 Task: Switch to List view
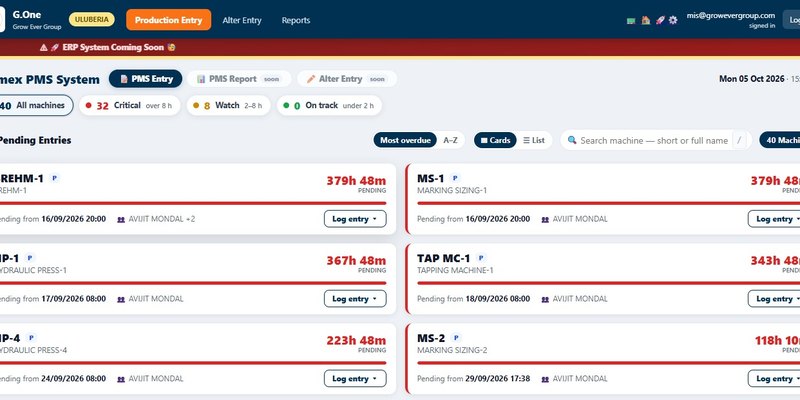pos(534,140)
